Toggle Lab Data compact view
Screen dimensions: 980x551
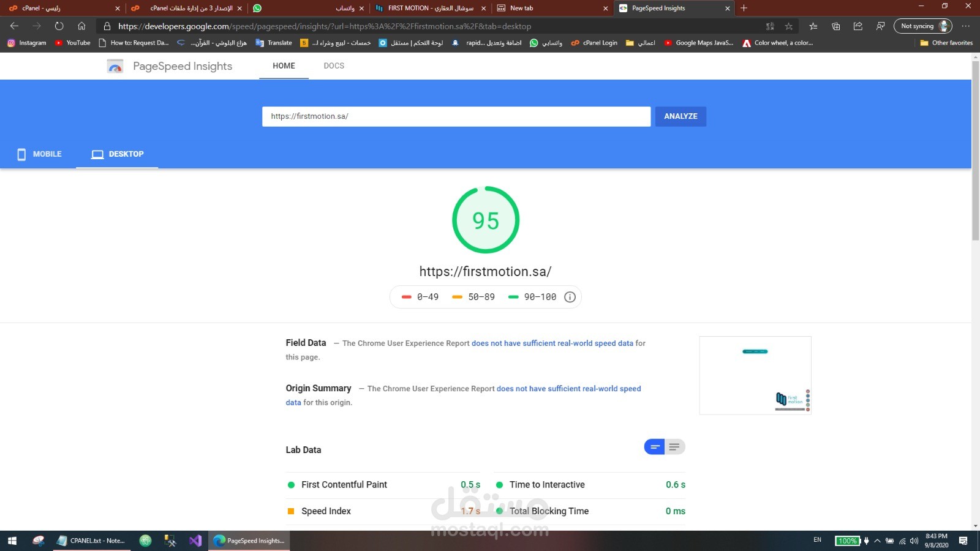654,447
